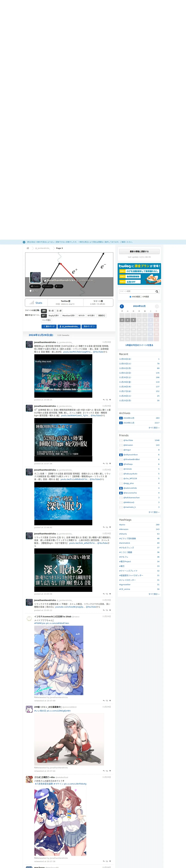The height and width of the screenshot is (868, 186).
Task: Select day 1 in the December calendar
Action: [x=156, y=315]
